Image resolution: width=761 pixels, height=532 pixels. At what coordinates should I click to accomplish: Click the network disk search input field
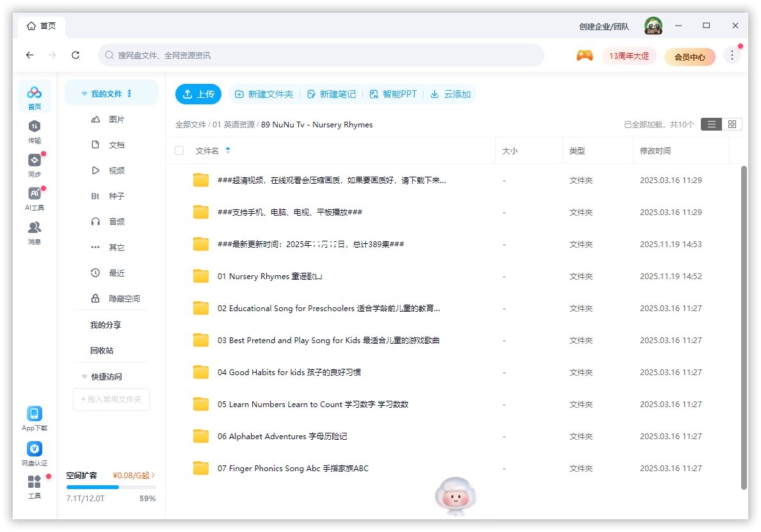click(x=320, y=56)
